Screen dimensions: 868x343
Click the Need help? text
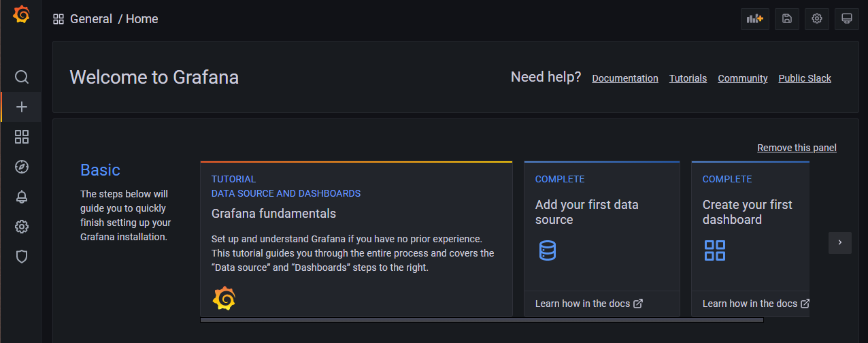pos(546,77)
